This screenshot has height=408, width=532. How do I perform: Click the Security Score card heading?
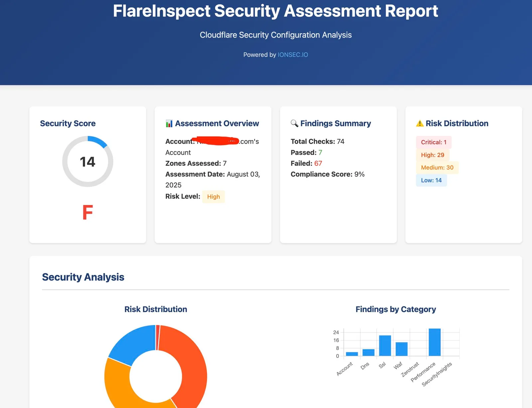point(68,123)
